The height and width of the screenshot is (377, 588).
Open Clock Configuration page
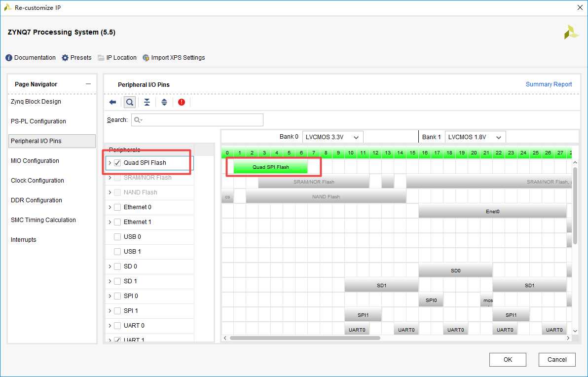coord(37,181)
